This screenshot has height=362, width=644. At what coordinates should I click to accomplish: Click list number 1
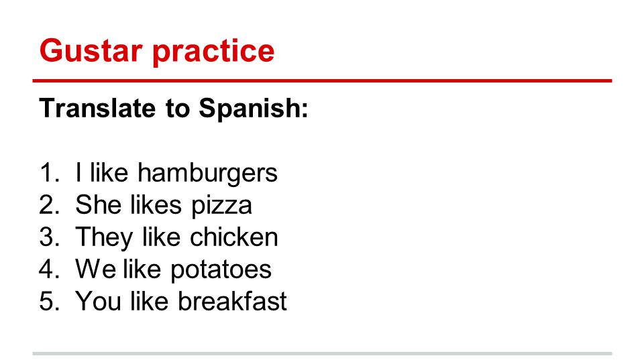(x=49, y=173)
